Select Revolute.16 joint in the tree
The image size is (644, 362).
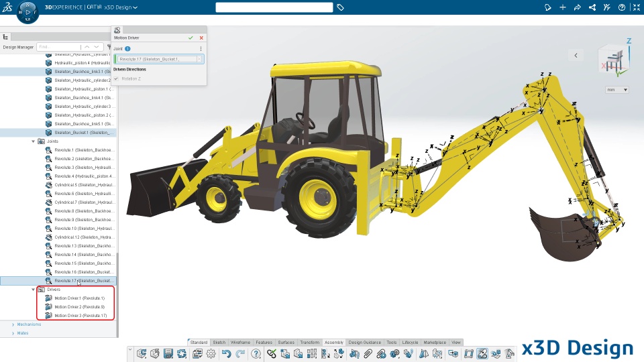80,272
